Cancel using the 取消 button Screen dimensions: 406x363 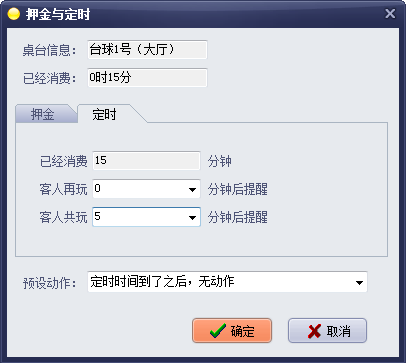click(327, 331)
